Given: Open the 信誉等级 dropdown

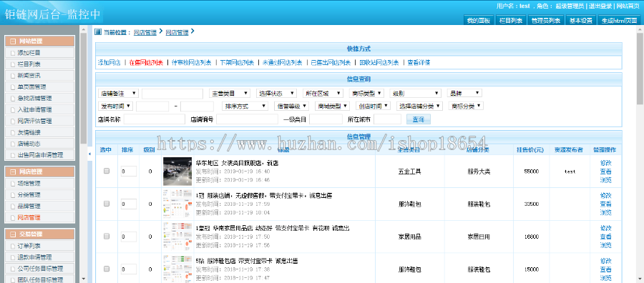Looking at the screenshot, I should coord(292,106).
